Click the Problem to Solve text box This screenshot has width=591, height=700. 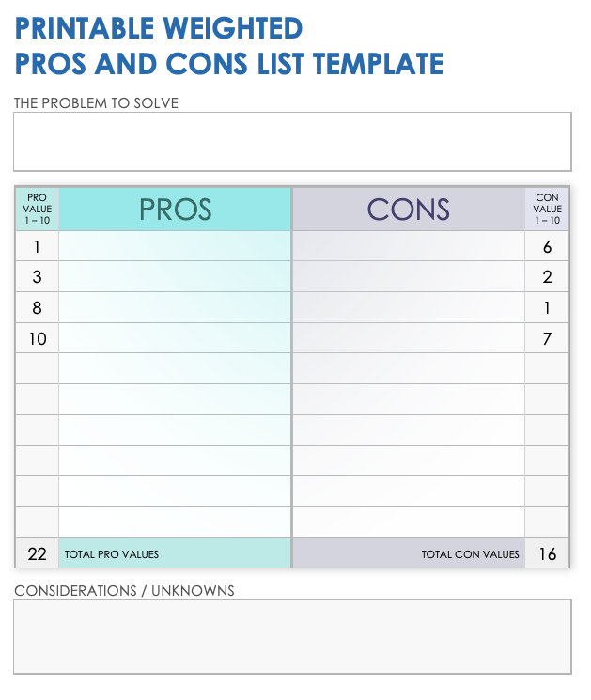coord(292,142)
